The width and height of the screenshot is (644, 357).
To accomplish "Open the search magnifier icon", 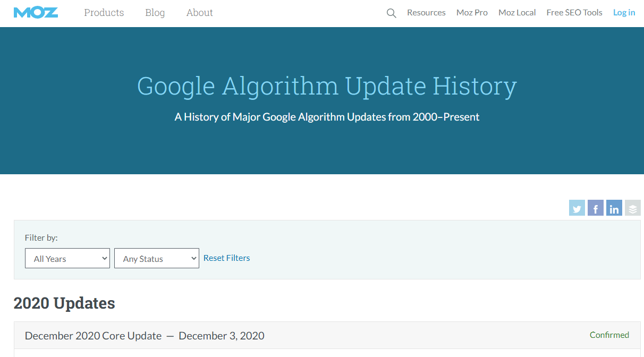I will pyautogui.click(x=391, y=13).
